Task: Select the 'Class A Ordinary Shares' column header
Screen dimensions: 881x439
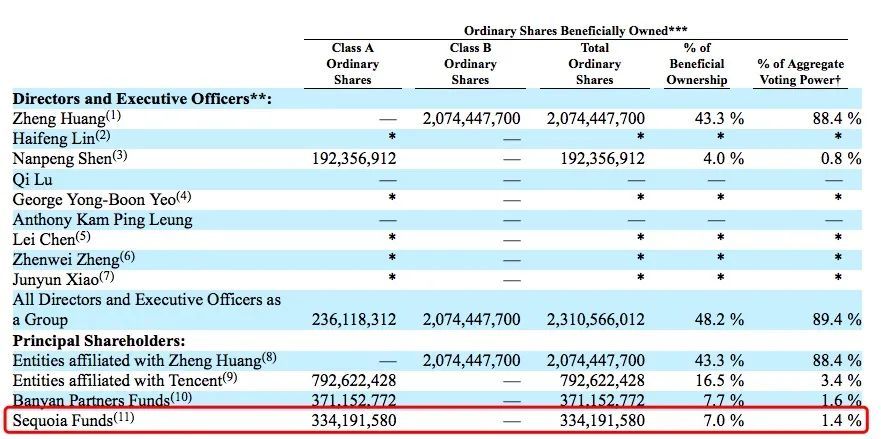Action: pyautogui.click(x=353, y=64)
